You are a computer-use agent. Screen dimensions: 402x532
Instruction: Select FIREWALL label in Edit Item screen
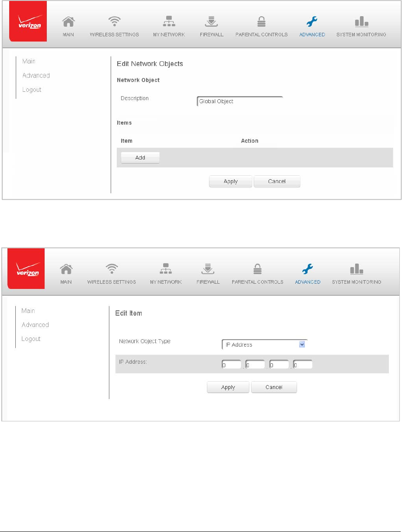coord(207,282)
